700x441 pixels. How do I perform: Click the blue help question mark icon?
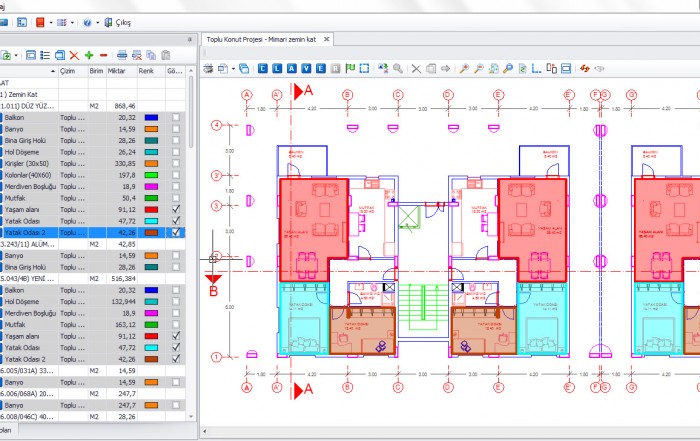point(86,21)
